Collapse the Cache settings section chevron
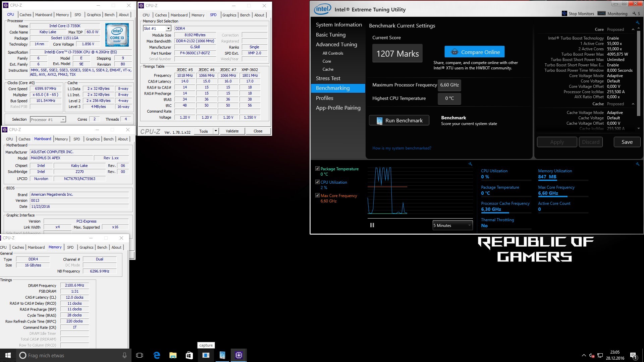The height and width of the screenshot is (362, 644). [633, 104]
